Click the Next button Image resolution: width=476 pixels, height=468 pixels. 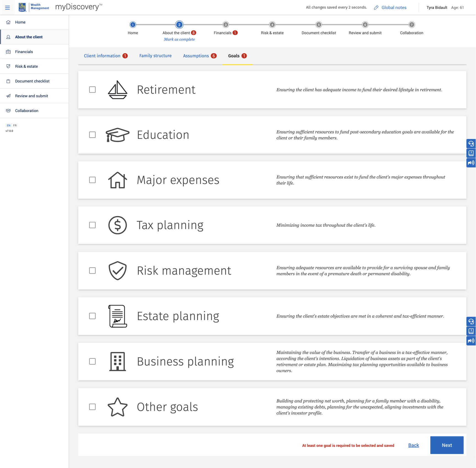[447, 445]
